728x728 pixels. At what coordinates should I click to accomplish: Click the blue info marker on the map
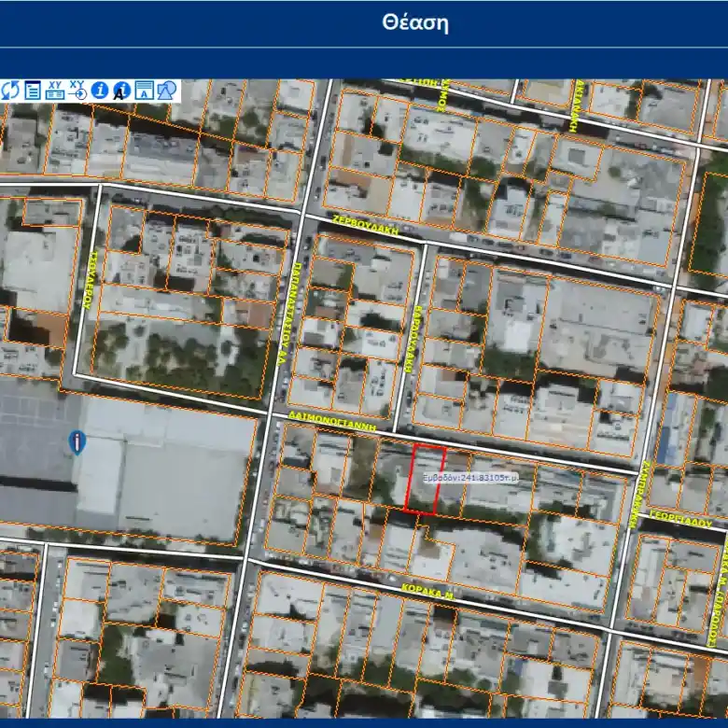click(77, 442)
